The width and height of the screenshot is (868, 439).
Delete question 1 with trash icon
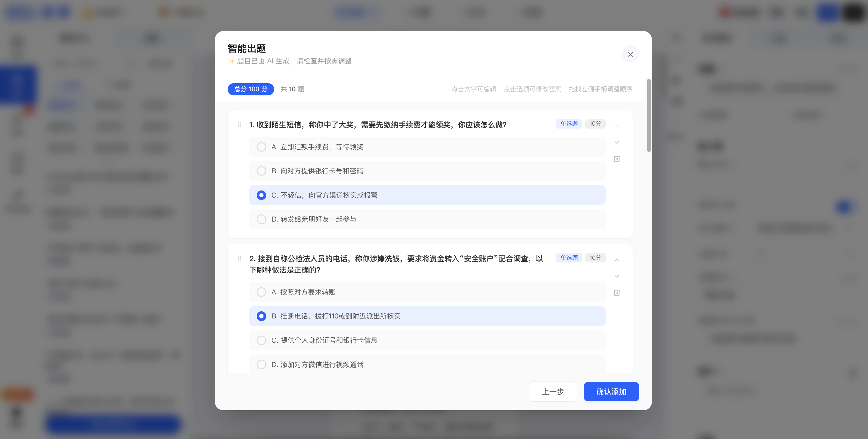point(617,159)
